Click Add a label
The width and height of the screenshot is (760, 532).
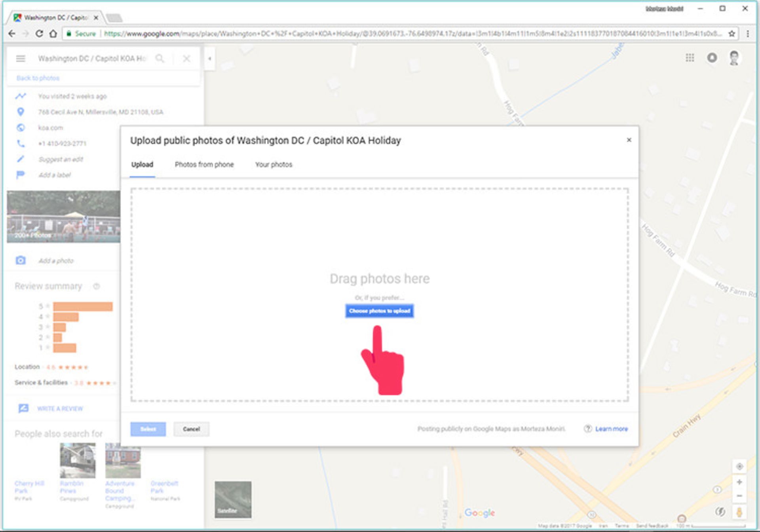click(x=55, y=175)
